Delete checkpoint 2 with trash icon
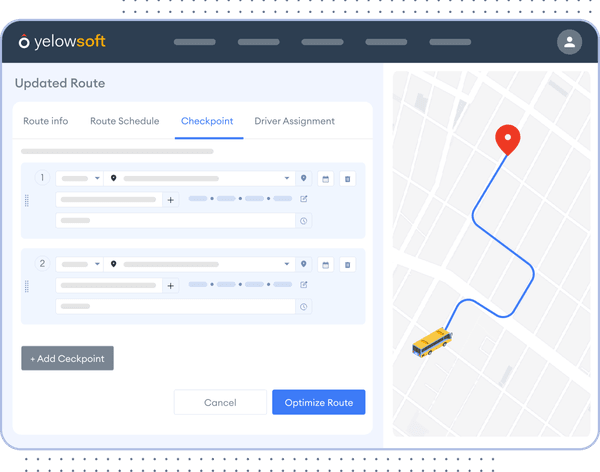 pyautogui.click(x=347, y=265)
